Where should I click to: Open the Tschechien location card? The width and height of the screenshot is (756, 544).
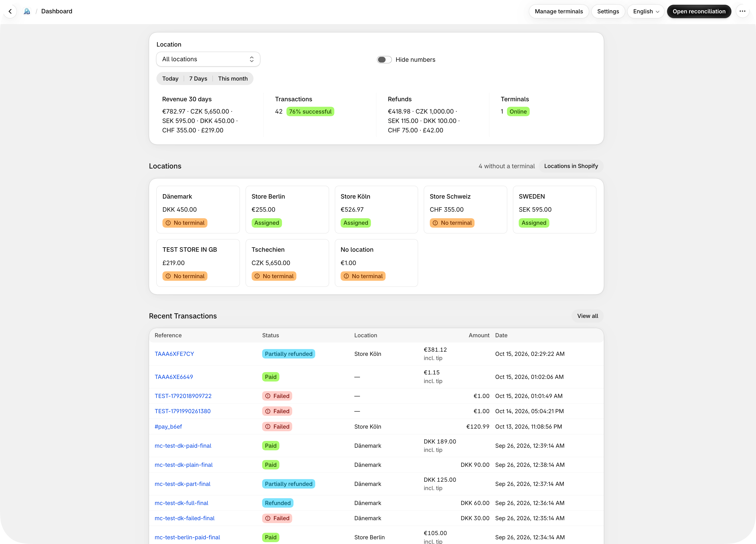click(287, 263)
